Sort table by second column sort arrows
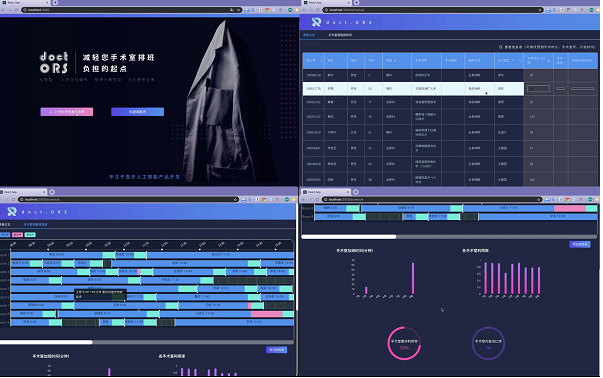 (x=344, y=61)
